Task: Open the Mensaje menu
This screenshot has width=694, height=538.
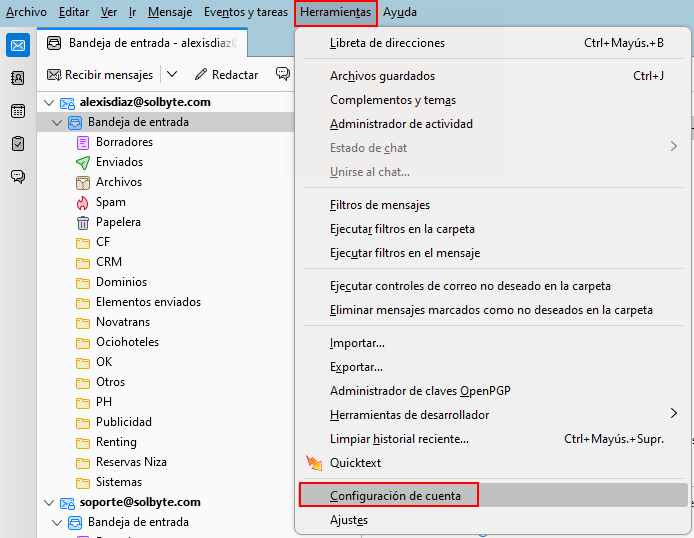Action: tap(170, 12)
